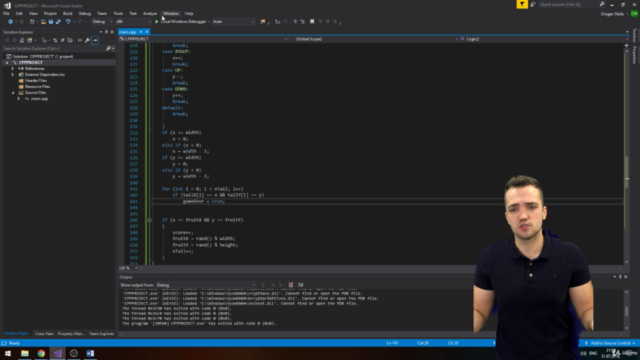The image size is (640, 360).
Task: Click Solution Explorer Collapse All icon
Action: coord(62,40)
